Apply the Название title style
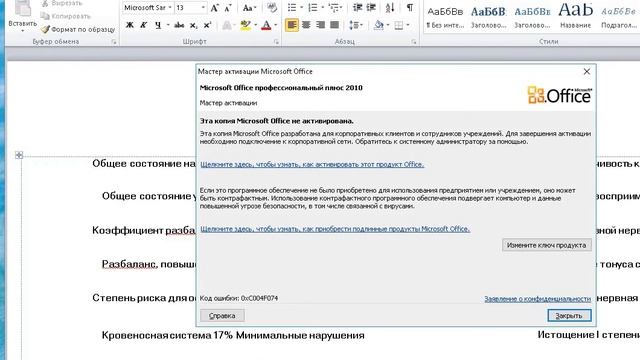This screenshot has height=360, width=640. point(576,17)
